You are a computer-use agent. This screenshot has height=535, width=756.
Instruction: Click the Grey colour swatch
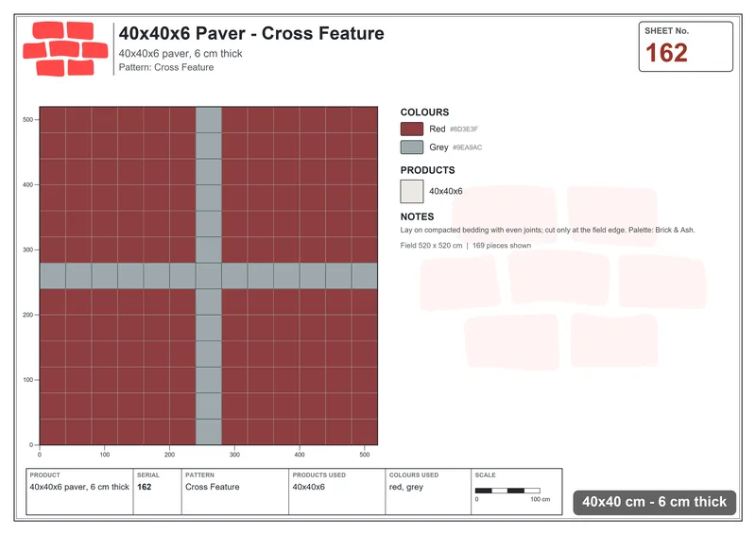[x=412, y=147]
